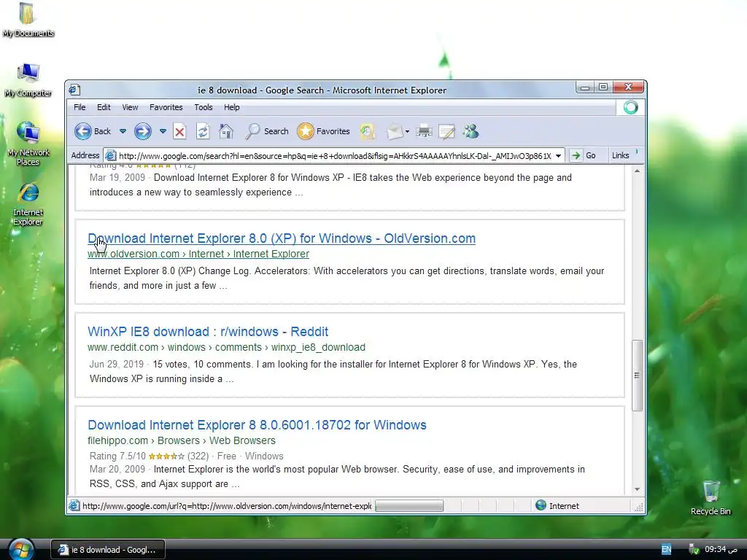Click the www.oldversion.com breadcrumb URL link
This screenshot has height=560, width=747.
[198, 254]
